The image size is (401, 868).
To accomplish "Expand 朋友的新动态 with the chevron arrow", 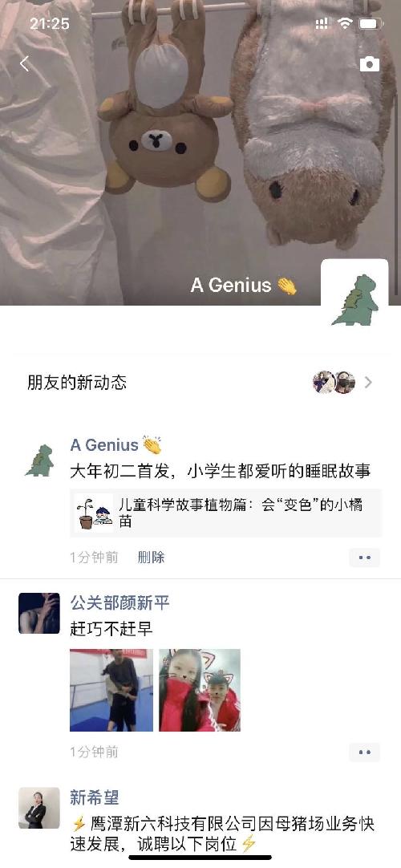I will pyautogui.click(x=368, y=383).
